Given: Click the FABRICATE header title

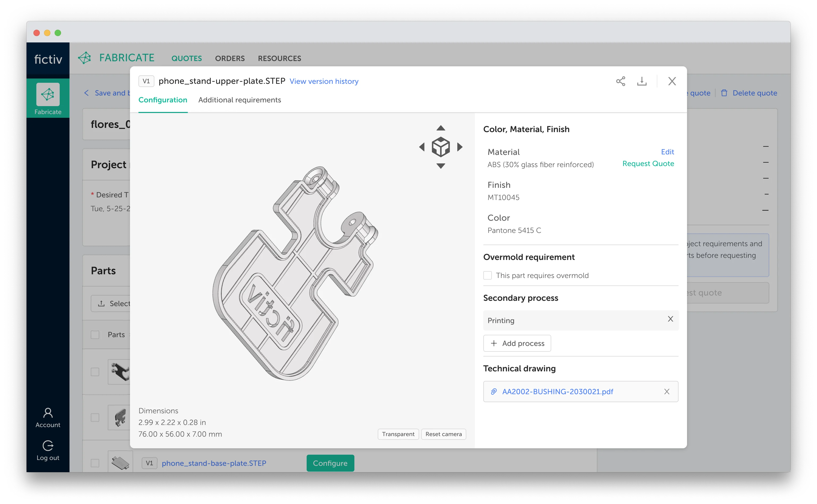Looking at the screenshot, I should point(127,58).
